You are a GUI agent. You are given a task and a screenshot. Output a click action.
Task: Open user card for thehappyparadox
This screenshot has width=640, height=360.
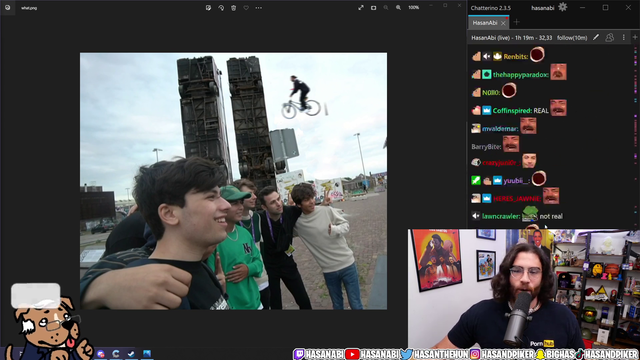520,75
